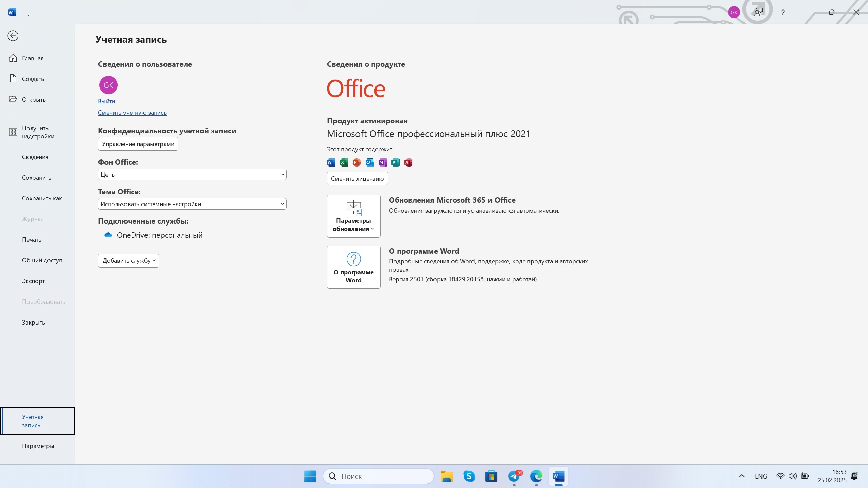Click the GK account avatar in the title bar
Screen dimensions: 868x488
click(734, 13)
